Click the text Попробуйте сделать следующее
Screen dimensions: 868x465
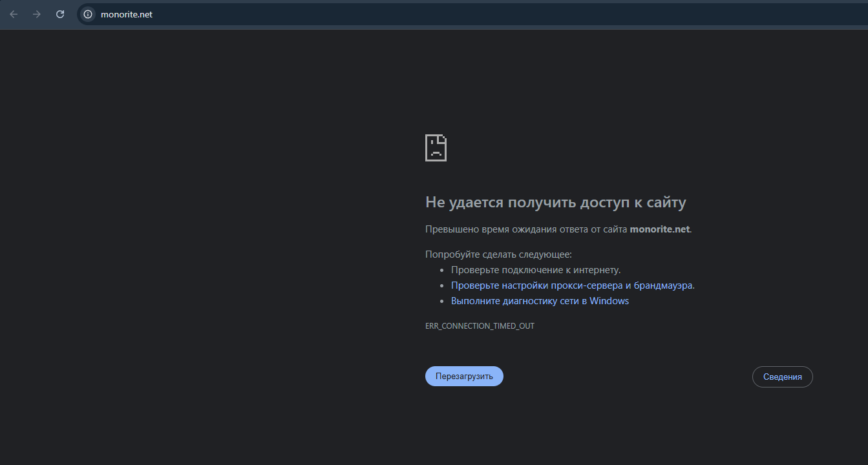click(x=498, y=254)
